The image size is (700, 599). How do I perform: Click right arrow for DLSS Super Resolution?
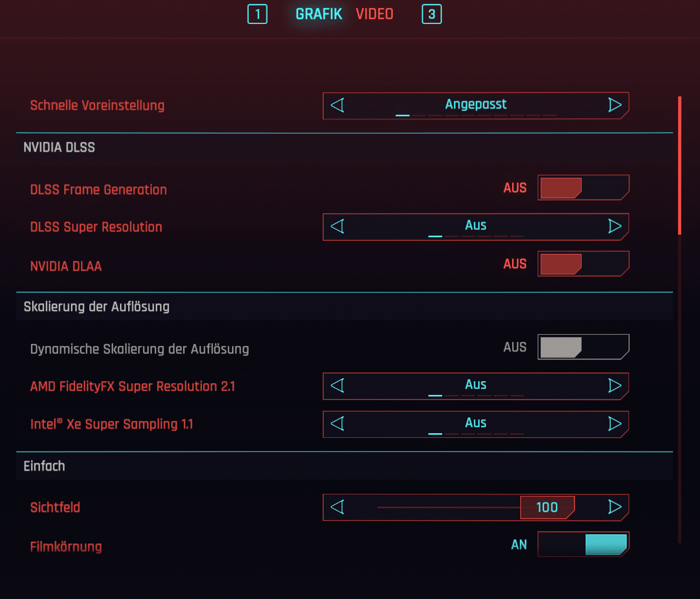(x=615, y=226)
